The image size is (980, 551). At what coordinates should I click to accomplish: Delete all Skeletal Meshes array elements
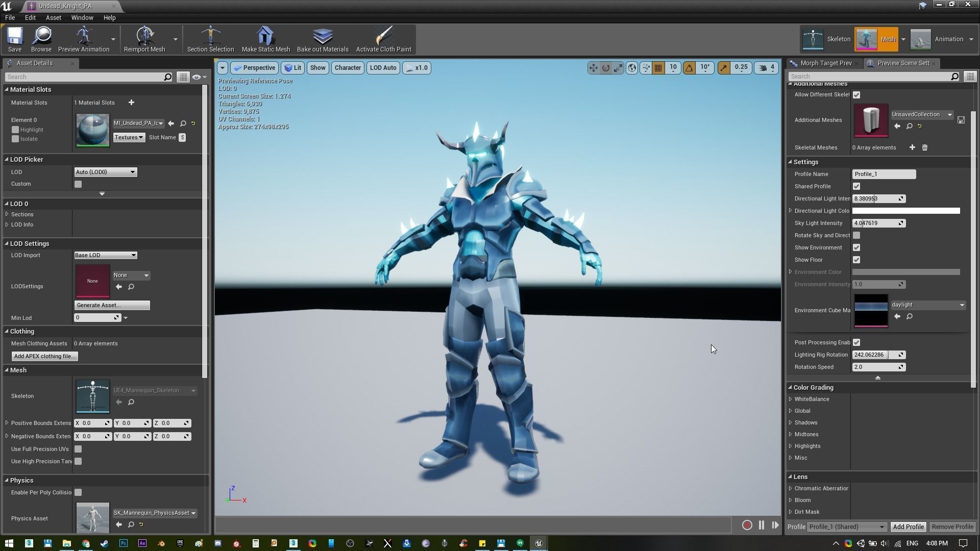pos(924,147)
